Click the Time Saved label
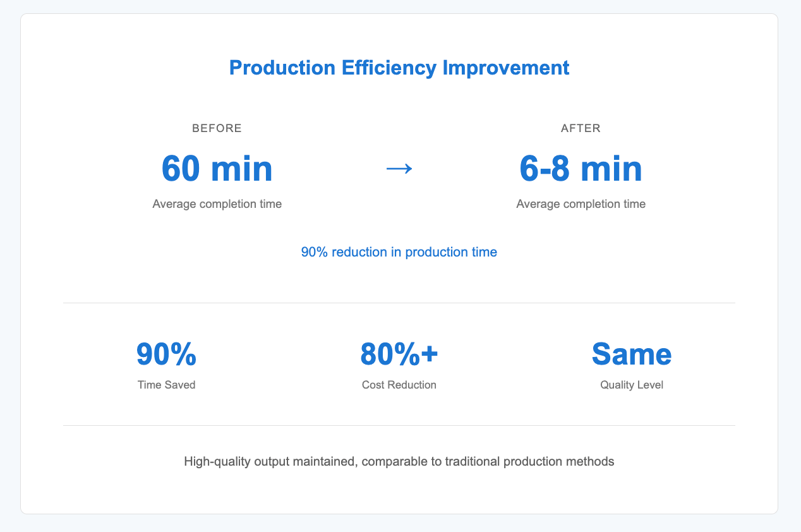Viewport: 801px width, 532px height. click(x=166, y=385)
